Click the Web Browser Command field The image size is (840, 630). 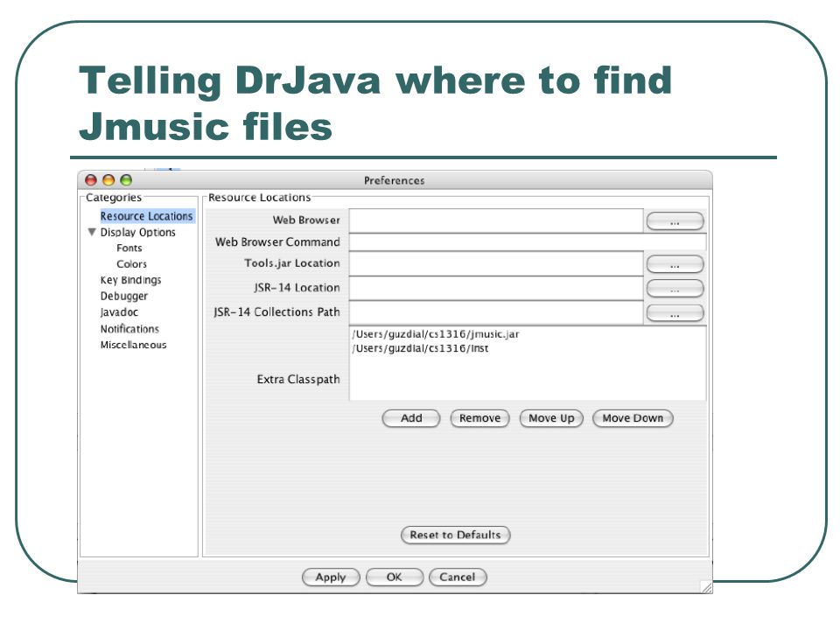tap(528, 241)
